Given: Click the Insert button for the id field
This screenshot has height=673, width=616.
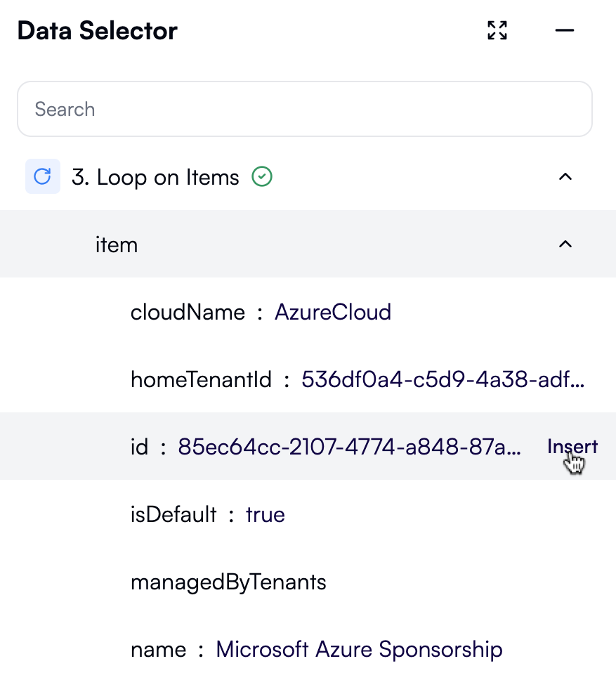Looking at the screenshot, I should pos(572,446).
